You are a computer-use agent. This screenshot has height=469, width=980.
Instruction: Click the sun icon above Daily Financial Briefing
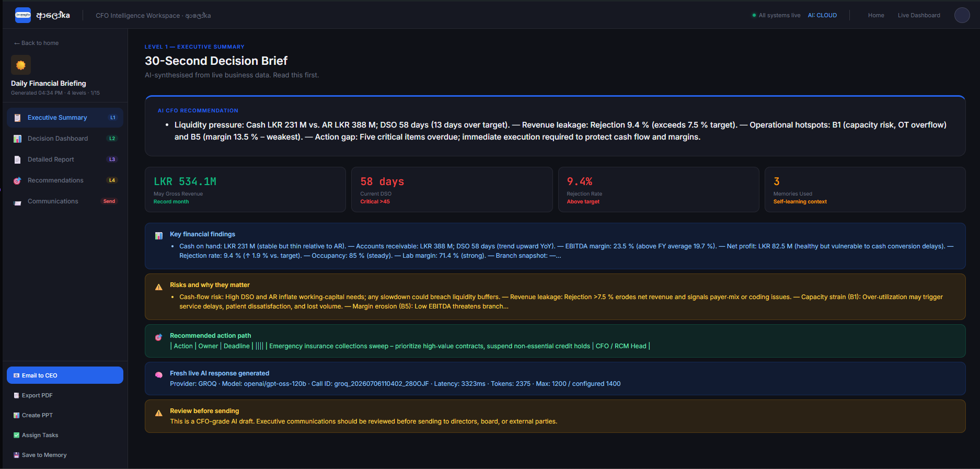click(x=21, y=65)
